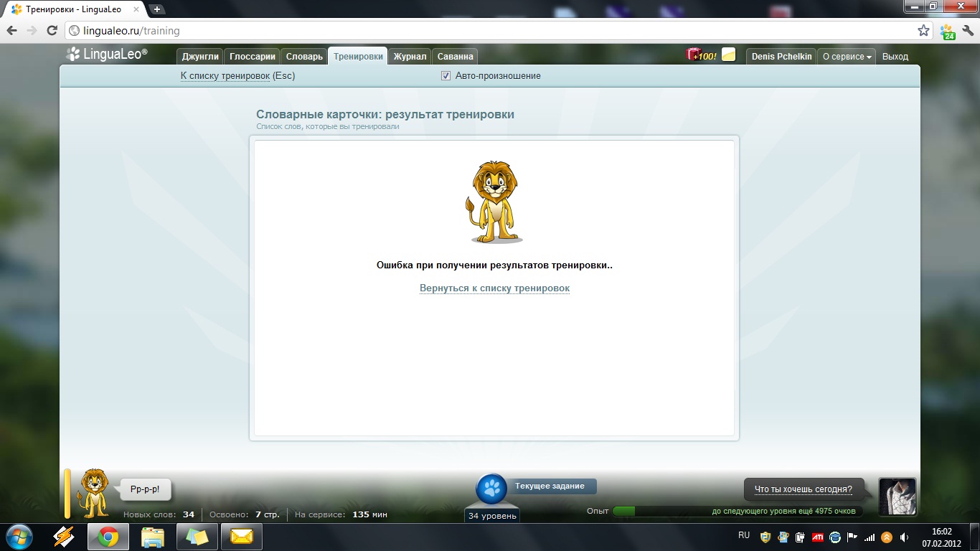The height and width of the screenshot is (551, 980).
Task: Go to the Словарь tab
Action: coord(304,56)
